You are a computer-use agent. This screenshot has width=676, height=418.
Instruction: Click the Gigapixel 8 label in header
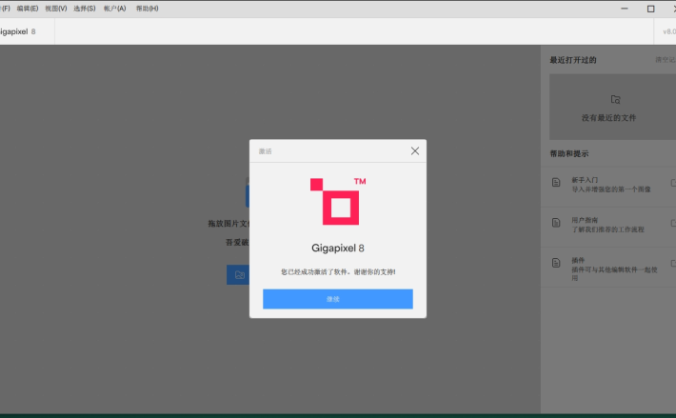[18, 31]
